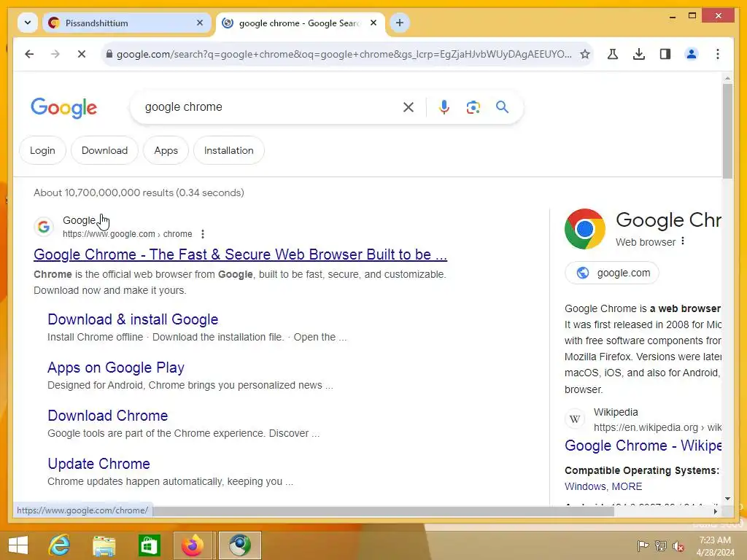Go to Google home via logo
Image resolution: width=747 pixels, height=560 pixels.
(x=64, y=108)
